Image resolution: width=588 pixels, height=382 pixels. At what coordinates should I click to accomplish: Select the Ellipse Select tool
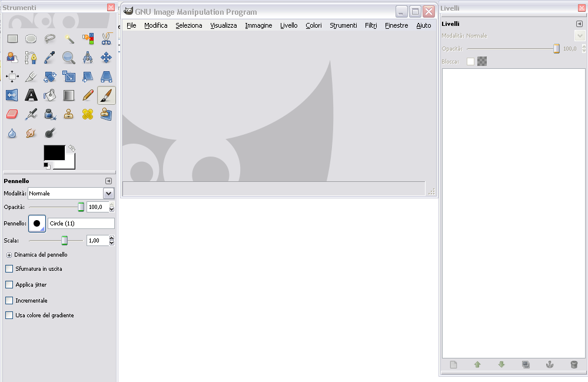point(31,39)
